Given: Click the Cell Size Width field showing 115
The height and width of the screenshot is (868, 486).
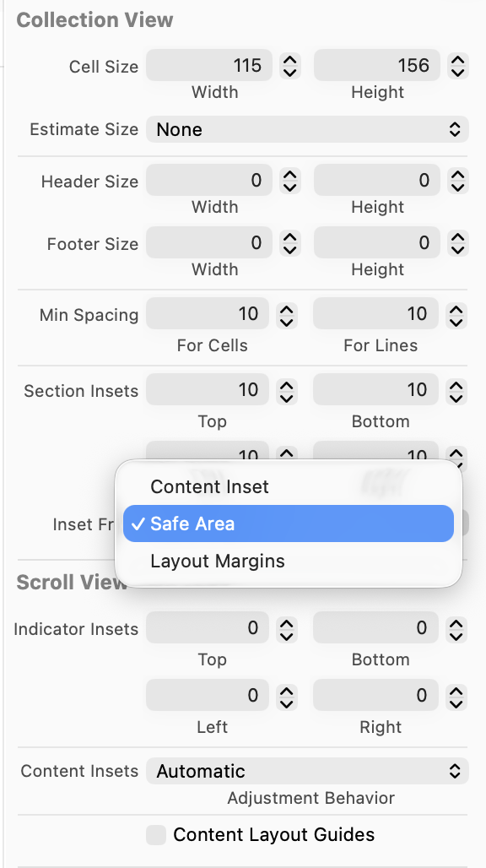Looking at the screenshot, I should 209,66.
